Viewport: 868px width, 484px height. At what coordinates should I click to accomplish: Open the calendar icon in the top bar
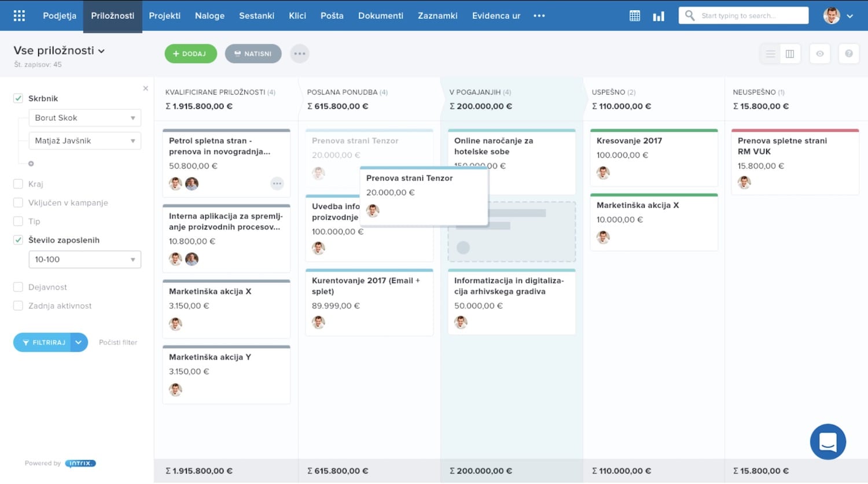634,16
